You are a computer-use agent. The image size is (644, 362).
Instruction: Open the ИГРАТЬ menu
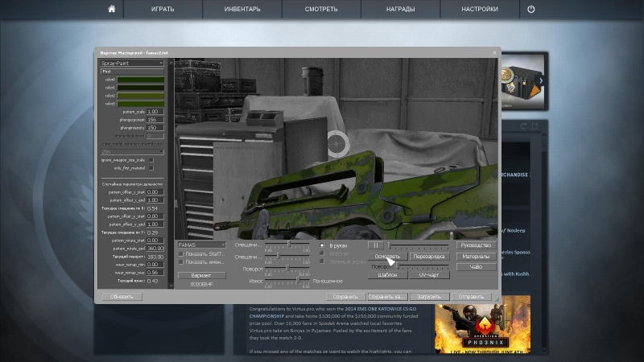pos(163,9)
